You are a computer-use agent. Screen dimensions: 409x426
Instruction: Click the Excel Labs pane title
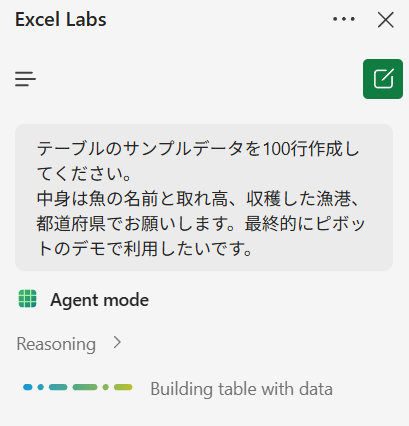coord(61,19)
